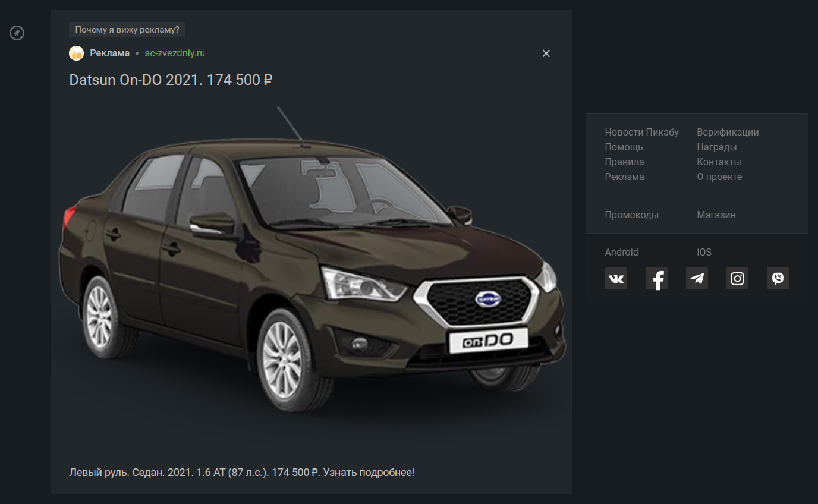Open the Viber community icon
Screen dimensions: 818x504
pyautogui.click(x=778, y=278)
